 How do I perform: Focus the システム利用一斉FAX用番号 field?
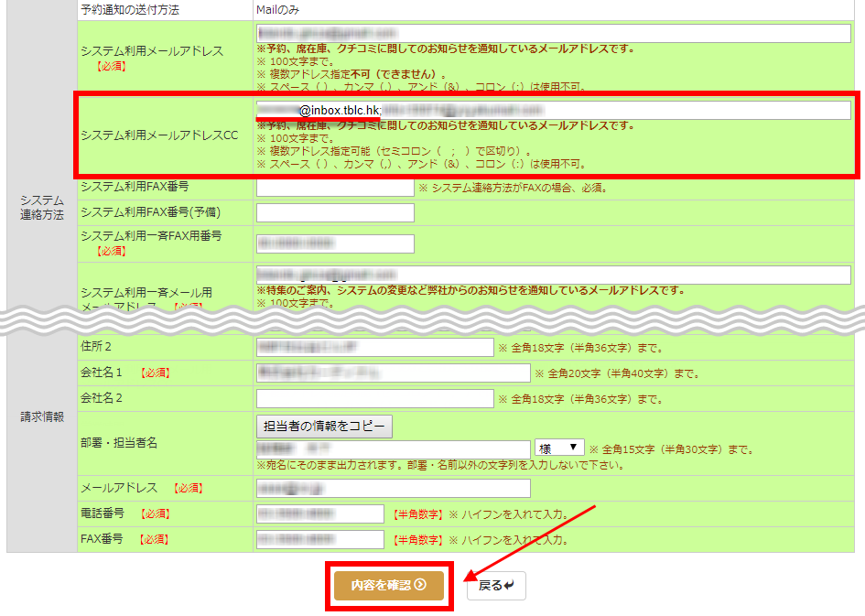tap(335, 243)
